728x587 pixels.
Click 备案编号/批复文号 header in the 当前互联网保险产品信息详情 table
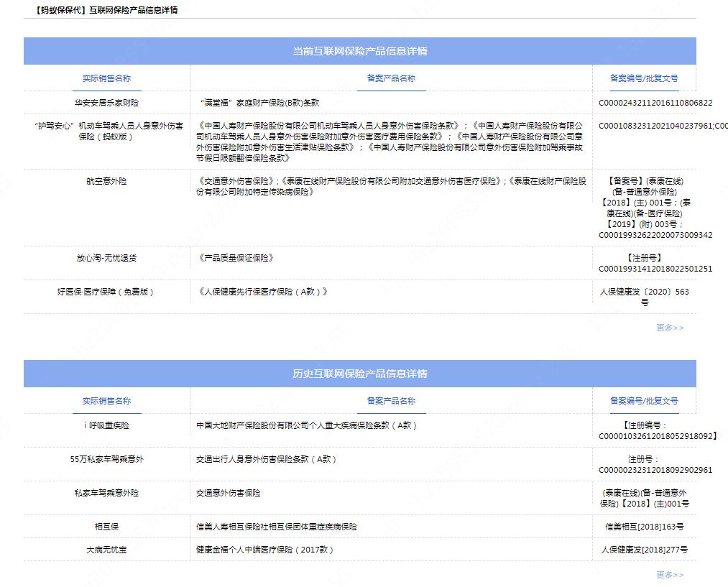pyautogui.click(x=644, y=78)
